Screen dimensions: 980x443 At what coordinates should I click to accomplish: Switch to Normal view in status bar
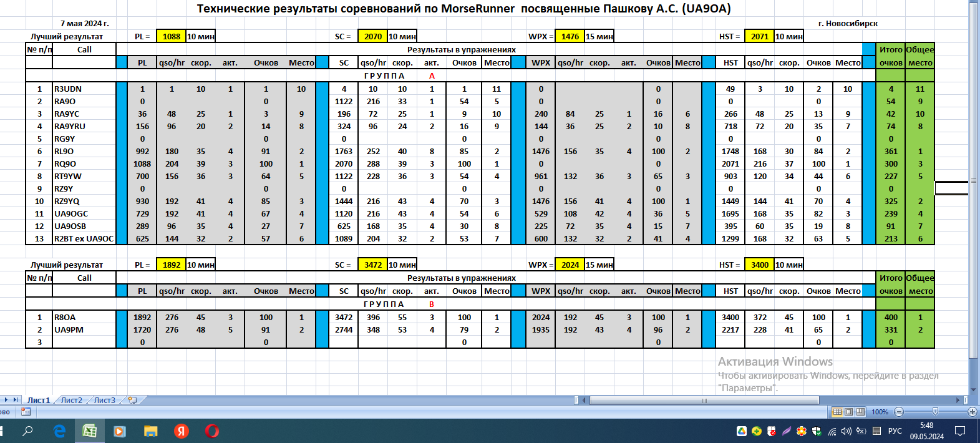click(837, 412)
